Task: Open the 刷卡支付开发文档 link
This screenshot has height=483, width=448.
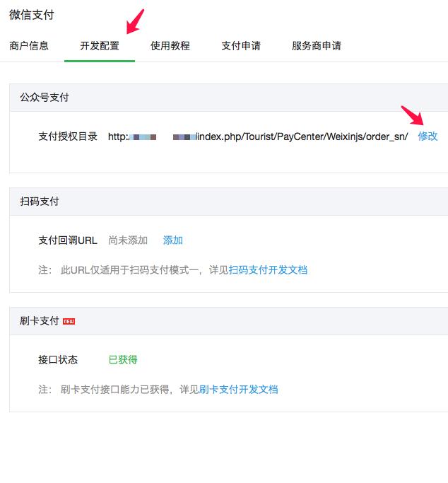Action: (x=238, y=390)
